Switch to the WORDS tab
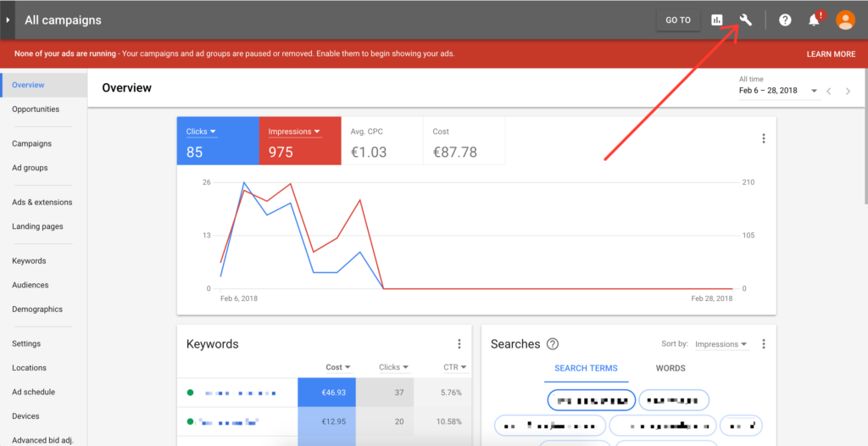This screenshot has height=446, width=868. (x=670, y=369)
